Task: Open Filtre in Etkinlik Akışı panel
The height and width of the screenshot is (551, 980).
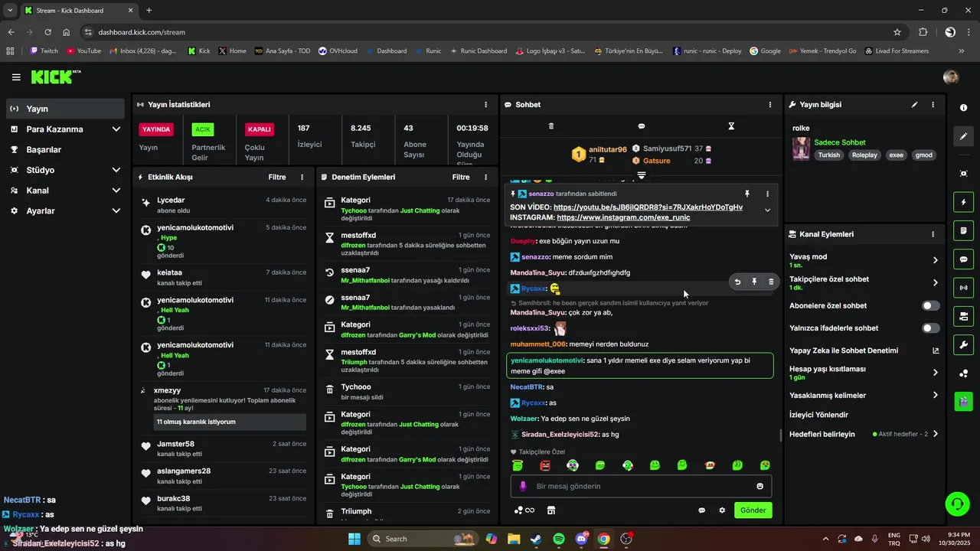Action: pyautogui.click(x=277, y=177)
